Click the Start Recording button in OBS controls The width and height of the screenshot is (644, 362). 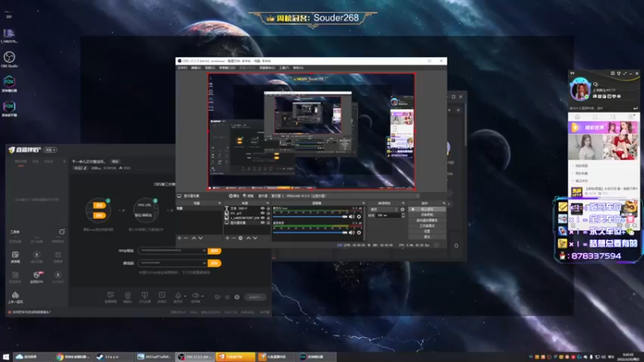click(427, 215)
